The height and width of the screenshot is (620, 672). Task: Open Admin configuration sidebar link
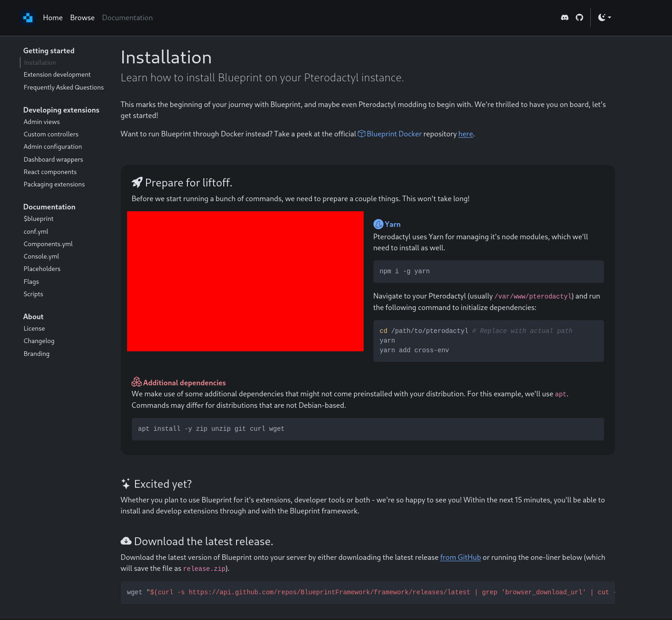[x=53, y=147]
